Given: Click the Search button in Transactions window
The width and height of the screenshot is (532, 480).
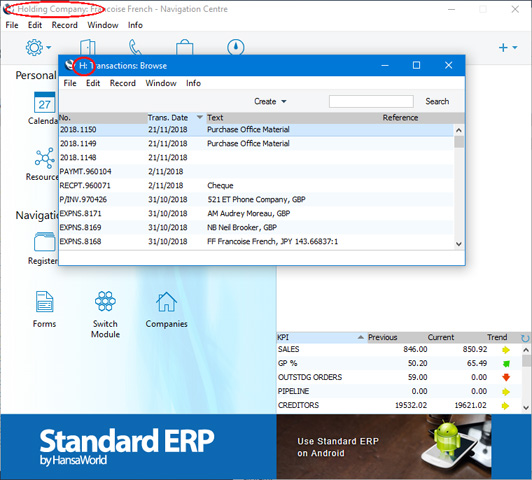Looking at the screenshot, I should click(x=437, y=101).
